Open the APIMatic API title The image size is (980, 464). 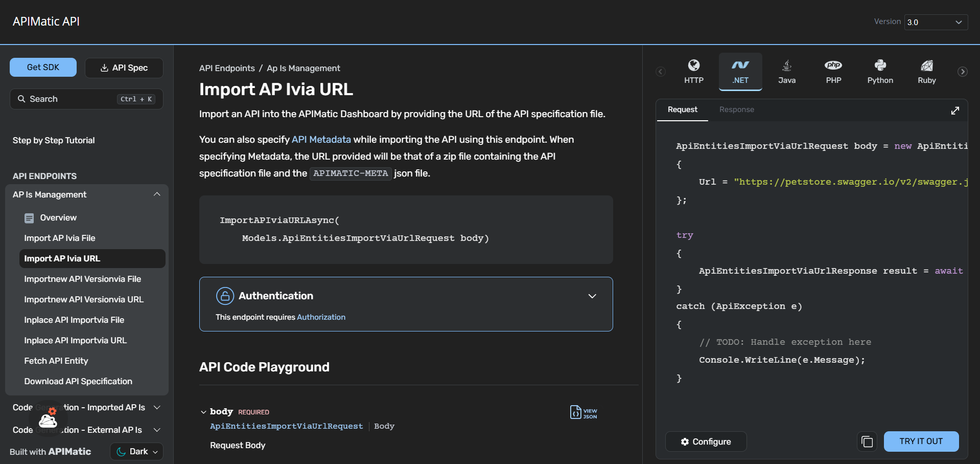point(46,21)
